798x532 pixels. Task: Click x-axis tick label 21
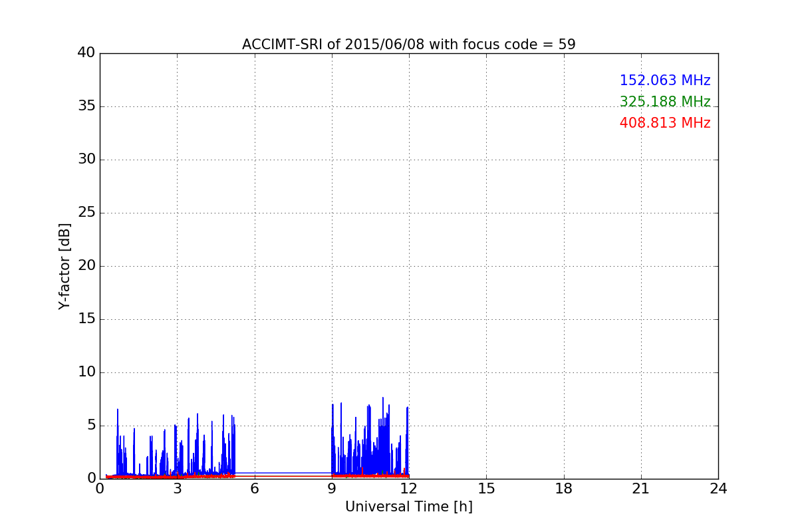(641, 489)
